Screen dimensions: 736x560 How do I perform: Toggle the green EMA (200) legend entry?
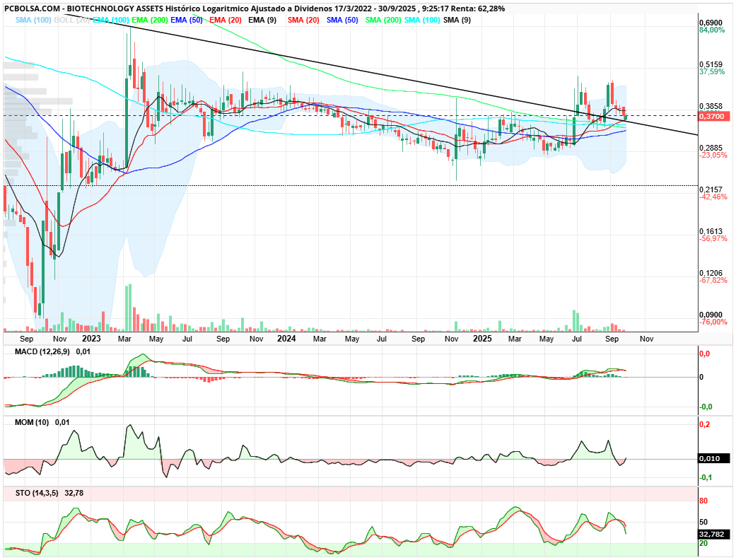[x=148, y=20]
